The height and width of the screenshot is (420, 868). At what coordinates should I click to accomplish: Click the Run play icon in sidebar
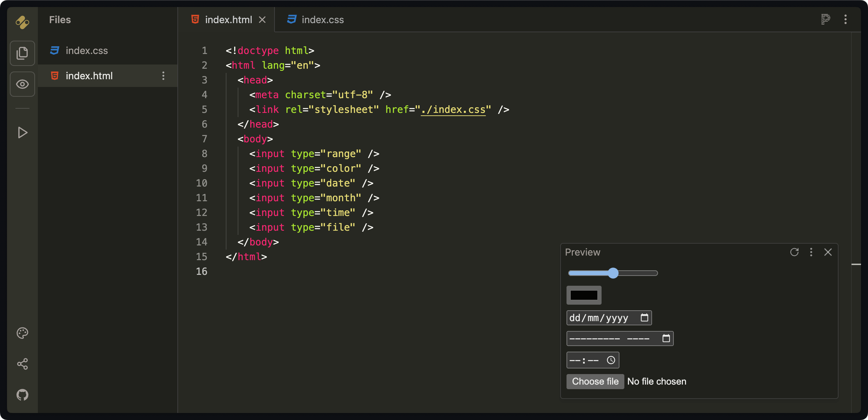click(22, 133)
